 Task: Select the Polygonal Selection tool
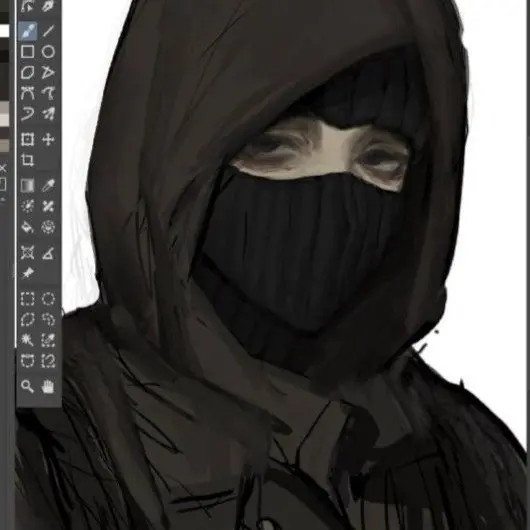pos(27,319)
